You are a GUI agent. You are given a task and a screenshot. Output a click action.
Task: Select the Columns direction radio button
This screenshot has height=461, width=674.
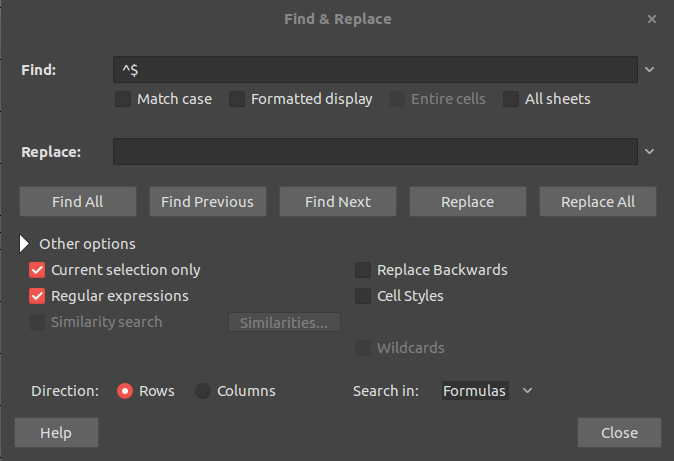click(203, 391)
